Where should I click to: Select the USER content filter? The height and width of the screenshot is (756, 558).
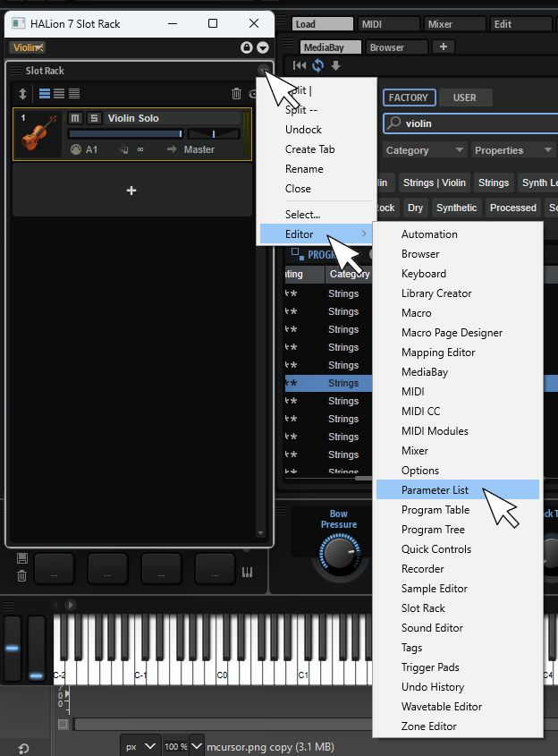(466, 98)
